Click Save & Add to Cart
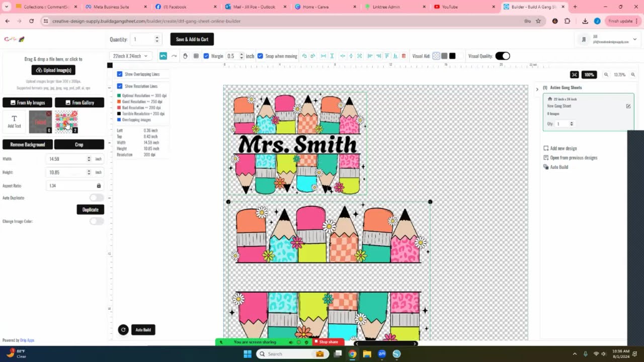 pyautogui.click(x=192, y=39)
